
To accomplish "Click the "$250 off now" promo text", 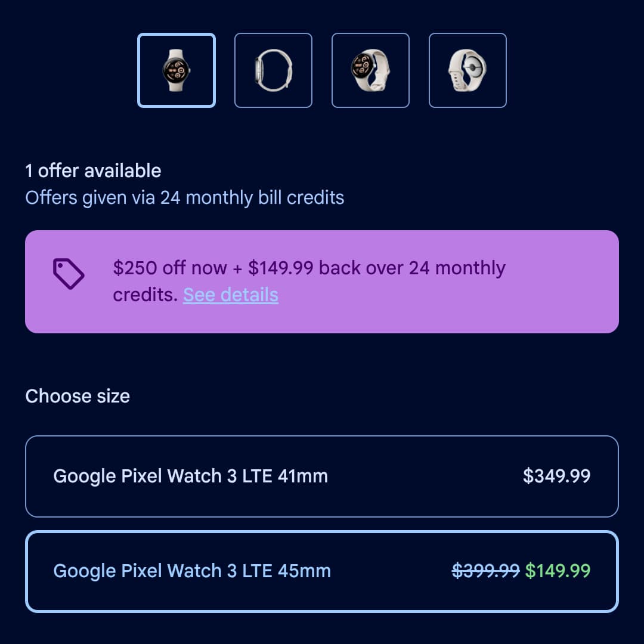I will 170,268.
